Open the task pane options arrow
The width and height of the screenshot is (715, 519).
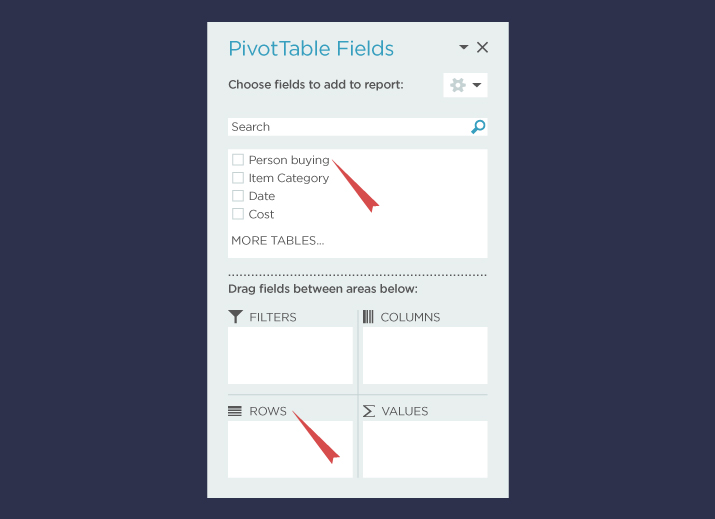pos(464,48)
